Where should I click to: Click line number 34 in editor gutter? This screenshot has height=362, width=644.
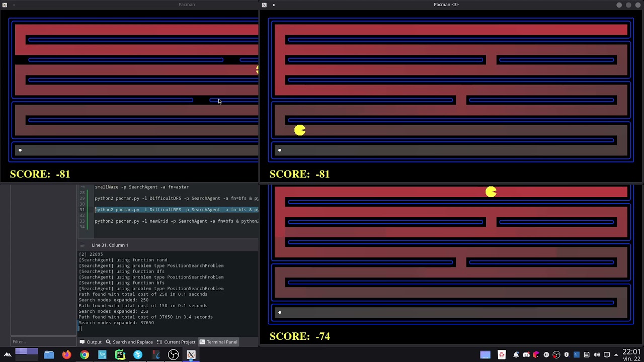click(x=82, y=227)
